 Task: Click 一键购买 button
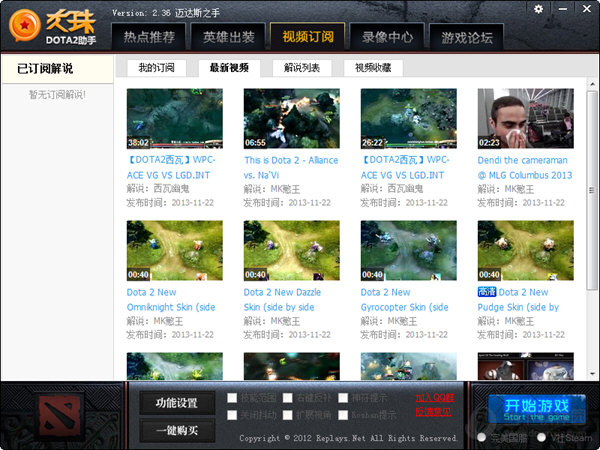pos(177,430)
